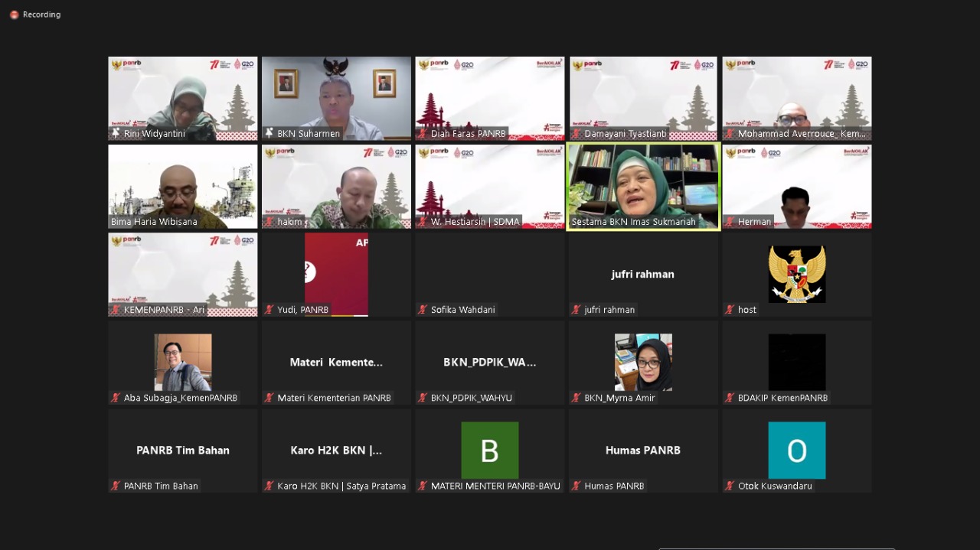This screenshot has width=980, height=550.
Task: Click the muted mic icon for Mohammad Averrouce
Action: tap(730, 133)
